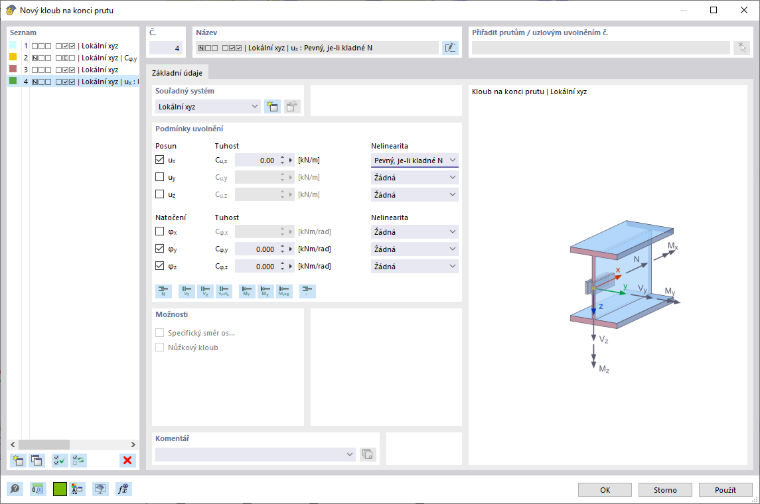Apply the Vy shear hinge preset
Viewport: 760px width, 504px height.
coord(187,291)
